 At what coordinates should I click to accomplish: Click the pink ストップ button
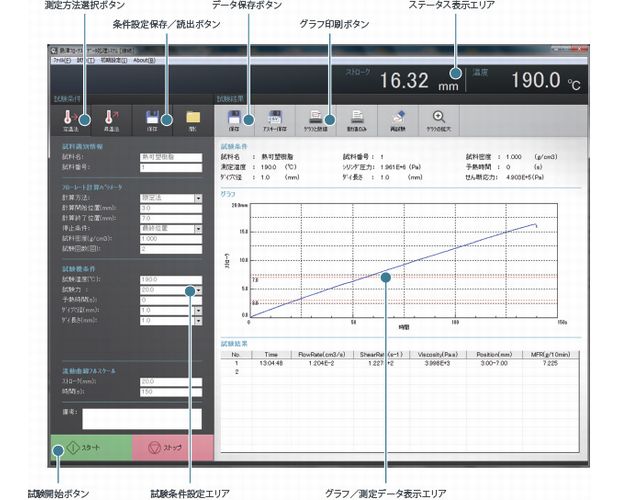coord(173,448)
